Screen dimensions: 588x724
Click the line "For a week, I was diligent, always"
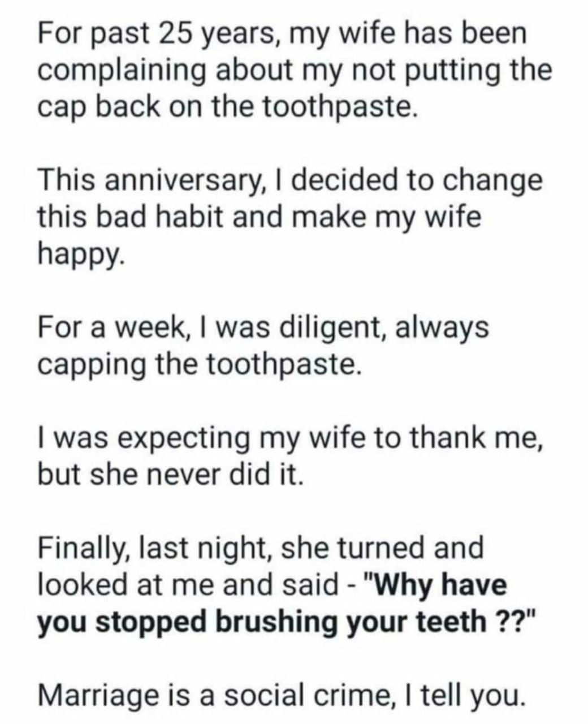[x=263, y=328]
